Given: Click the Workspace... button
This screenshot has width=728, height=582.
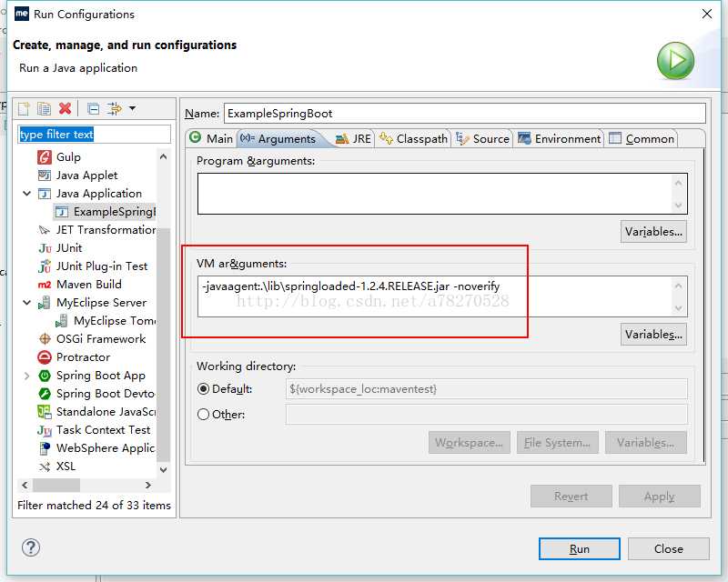Looking at the screenshot, I should 470,442.
